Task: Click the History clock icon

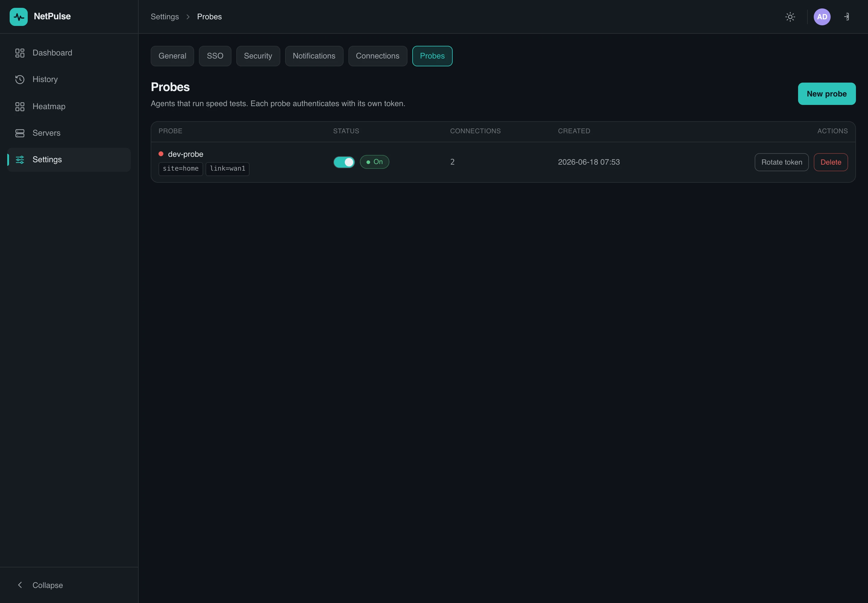Action: [20, 79]
